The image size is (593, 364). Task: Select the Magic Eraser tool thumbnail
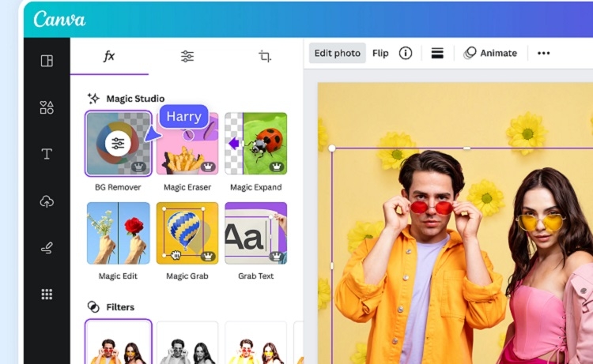(187, 144)
